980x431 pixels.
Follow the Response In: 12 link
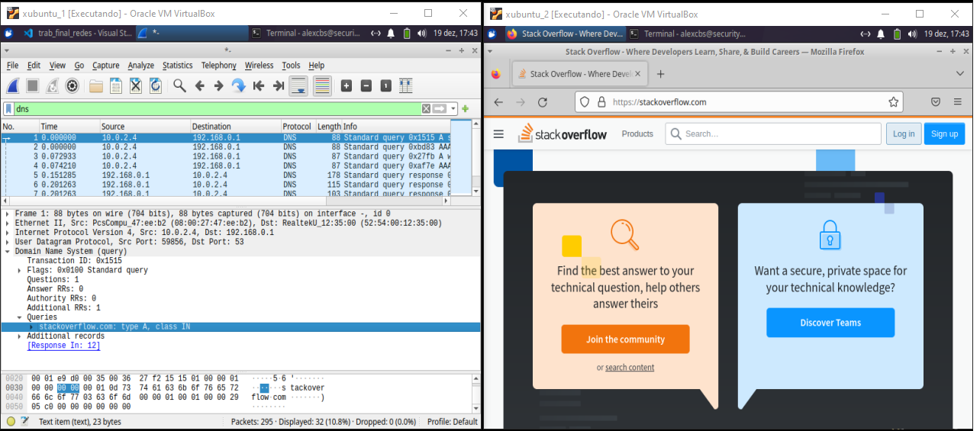pos(64,346)
